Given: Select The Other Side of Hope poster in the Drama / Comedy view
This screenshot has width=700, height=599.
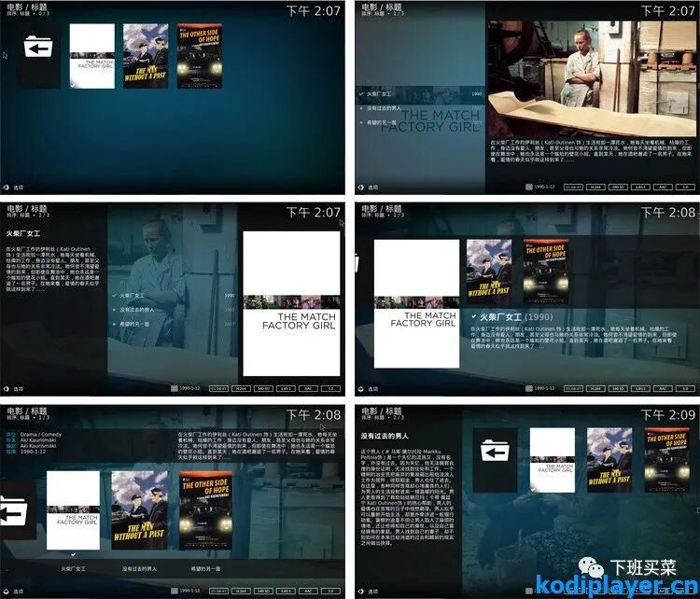Looking at the screenshot, I should [x=206, y=510].
